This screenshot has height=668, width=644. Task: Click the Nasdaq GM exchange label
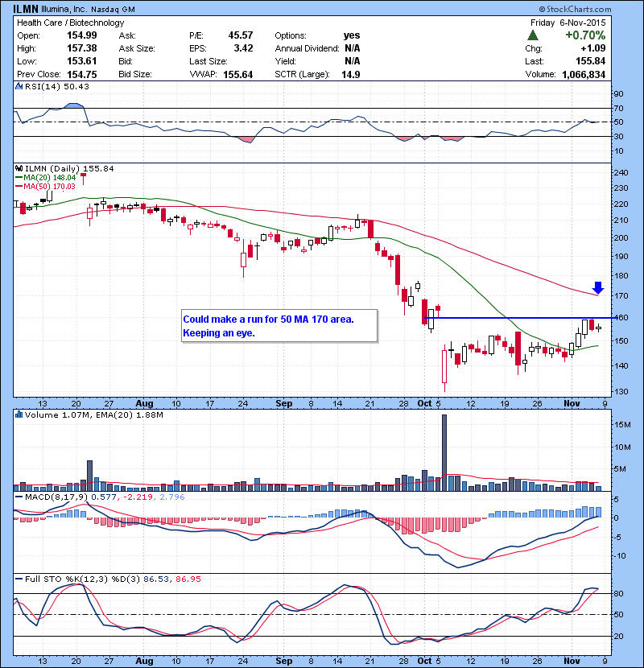[113, 9]
